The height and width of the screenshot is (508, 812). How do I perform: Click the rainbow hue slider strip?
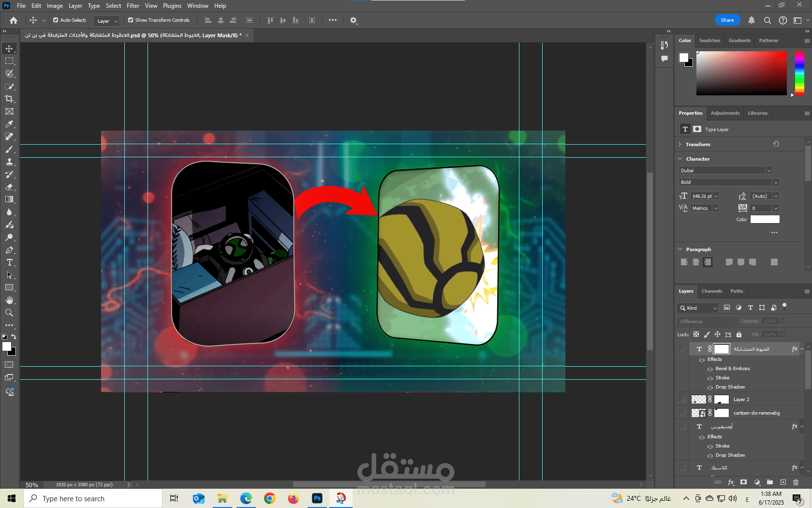pos(799,73)
